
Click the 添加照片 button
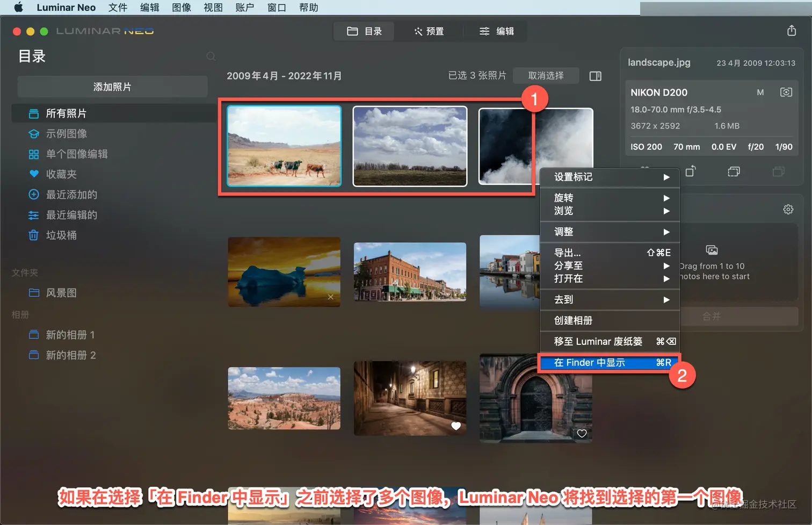(112, 87)
